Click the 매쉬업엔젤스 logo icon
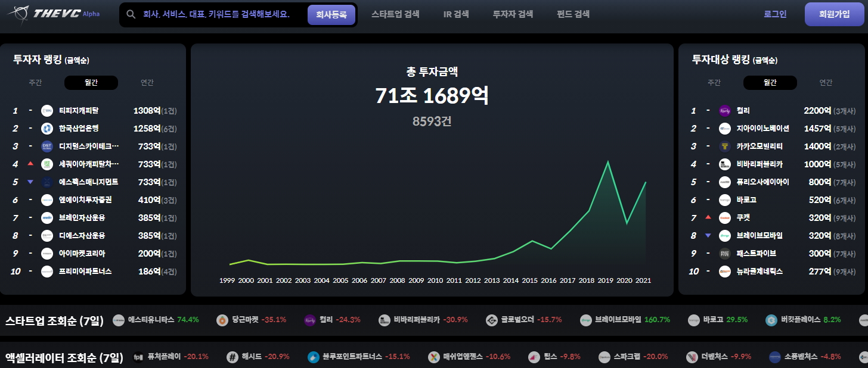The image size is (868, 368). pos(434,357)
